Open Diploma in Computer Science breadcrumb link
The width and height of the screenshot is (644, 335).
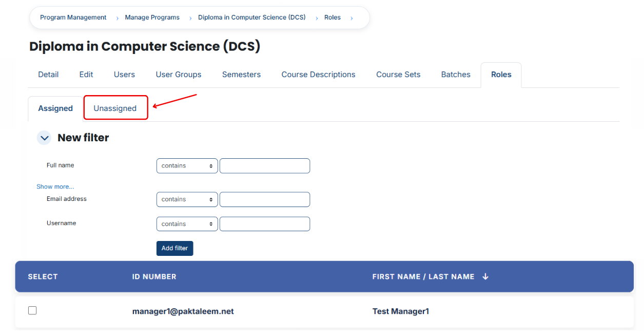click(251, 17)
